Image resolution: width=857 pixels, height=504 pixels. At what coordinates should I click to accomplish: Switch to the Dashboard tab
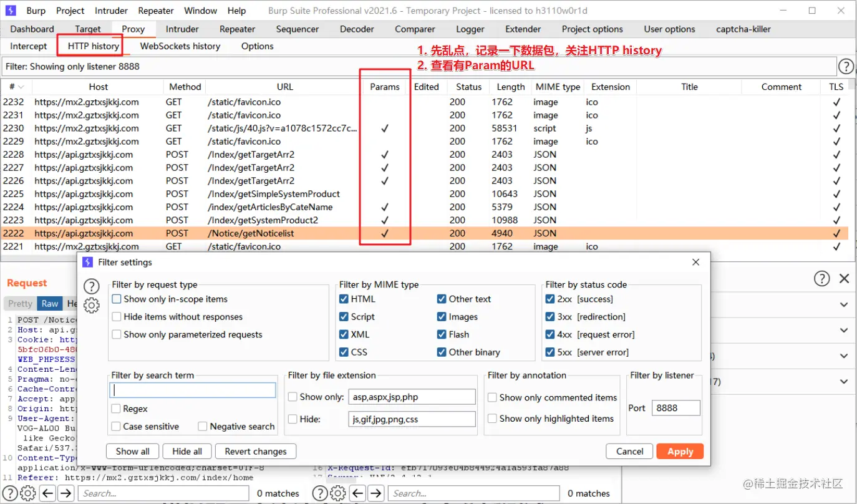(x=32, y=29)
